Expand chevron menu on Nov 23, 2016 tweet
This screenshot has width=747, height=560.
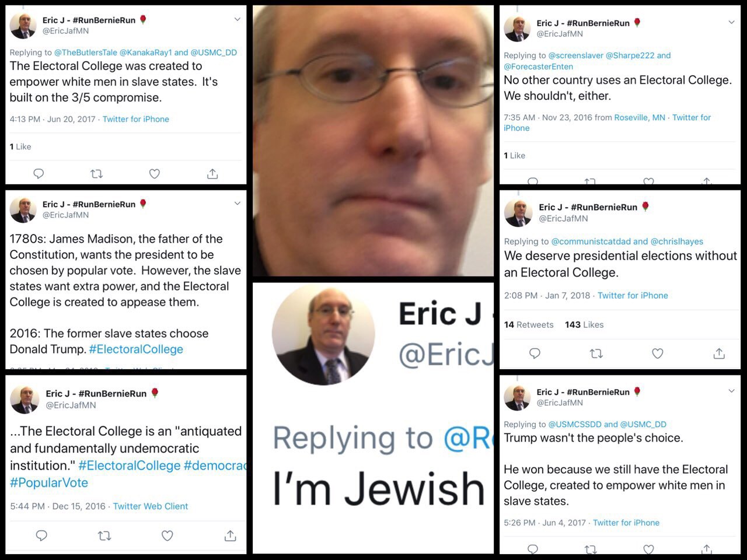click(x=731, y=22)
